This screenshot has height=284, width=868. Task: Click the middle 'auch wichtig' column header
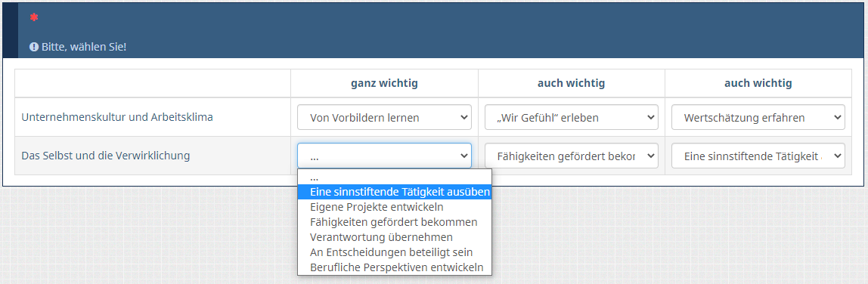pos(572,83)
